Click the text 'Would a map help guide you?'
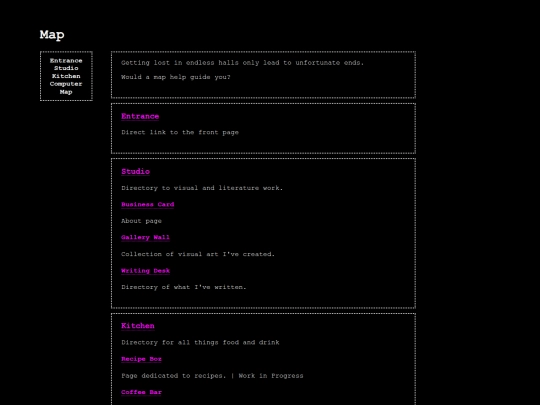Screen dimensions: 540x405 coord(176,77)
